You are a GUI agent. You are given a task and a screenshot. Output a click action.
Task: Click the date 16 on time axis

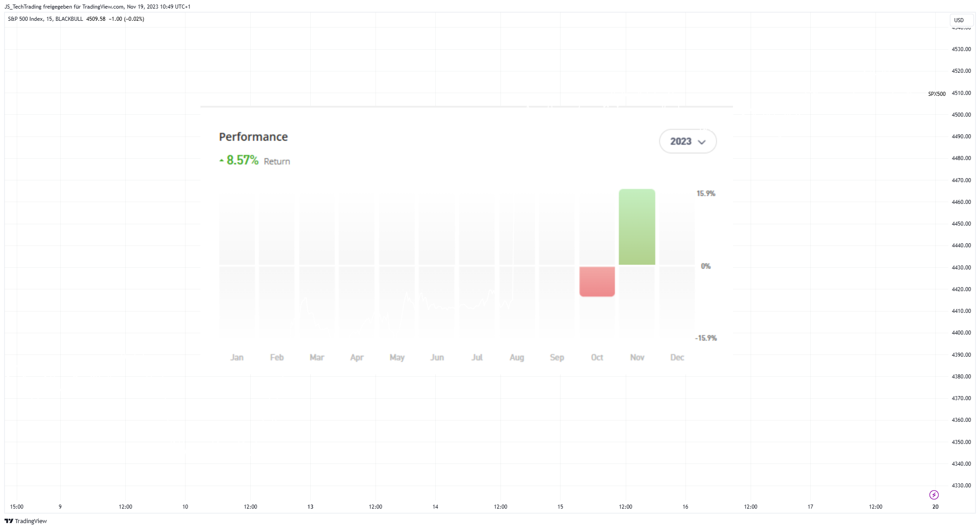pyautogui.click(x=685, y=507)
